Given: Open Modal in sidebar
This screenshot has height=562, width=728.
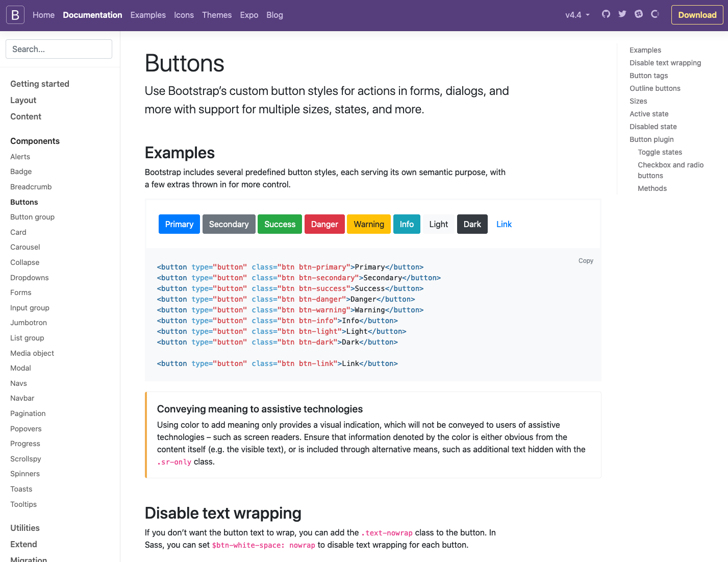Looking at the screenshot, I should pyautogui.click(x=21, y=368).
